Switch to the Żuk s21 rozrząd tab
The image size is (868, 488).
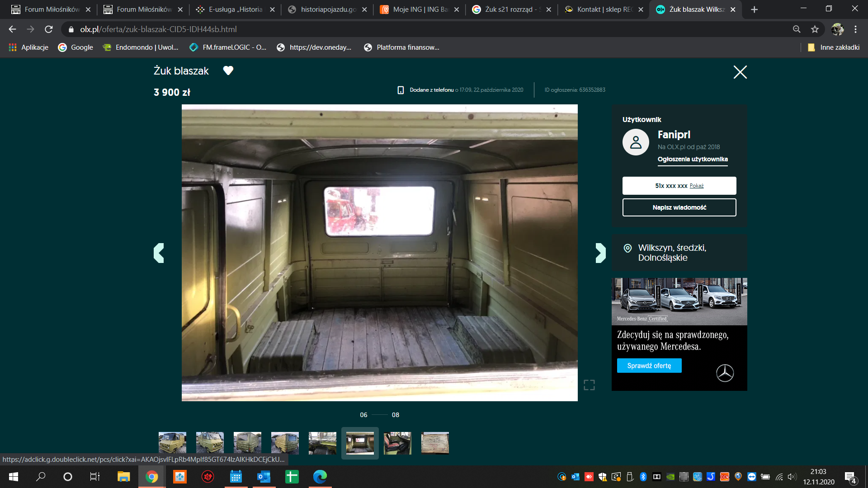click(x=509, y=9)
